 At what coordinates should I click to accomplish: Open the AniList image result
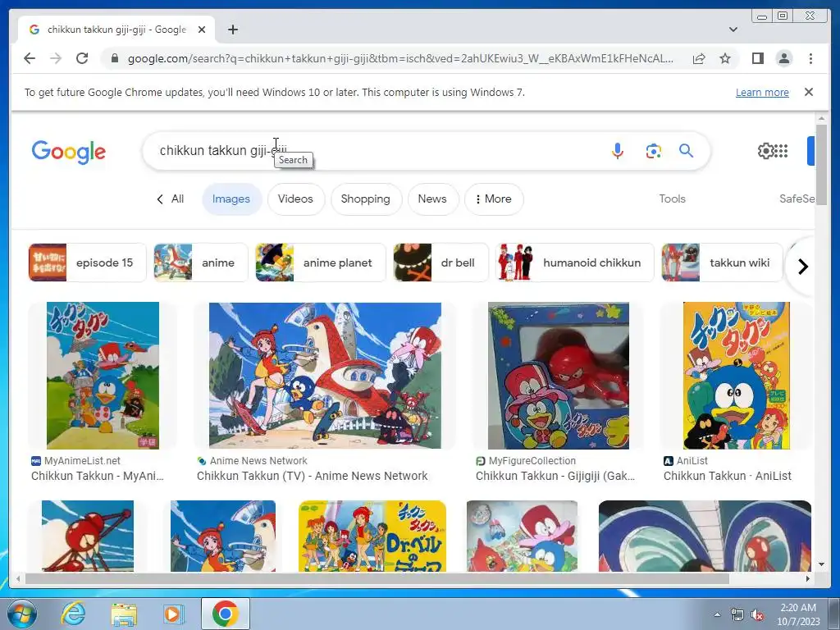coord(736,376)
